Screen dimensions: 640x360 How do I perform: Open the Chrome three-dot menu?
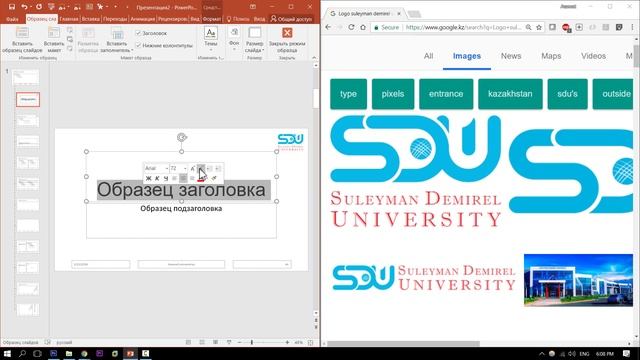tap(633, 27)
